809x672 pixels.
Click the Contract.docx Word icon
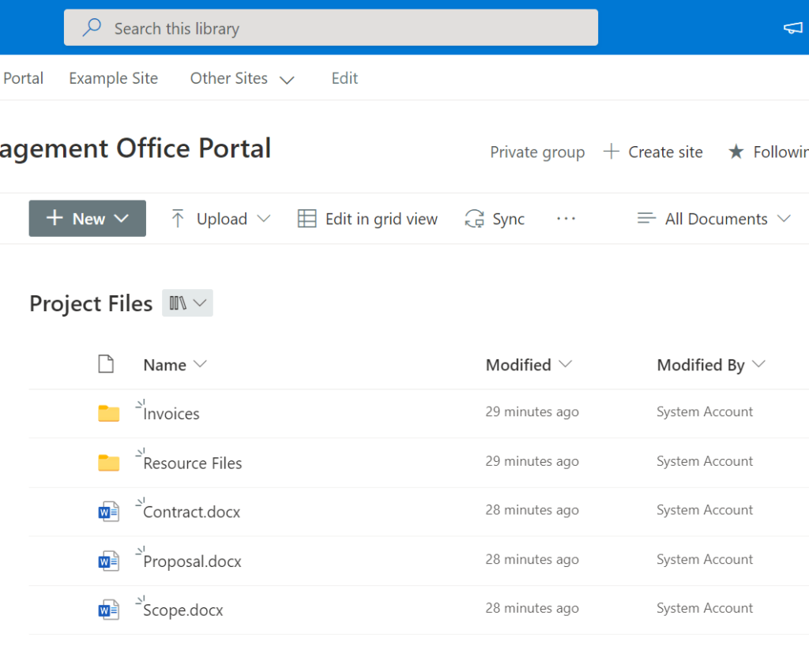tap(108, 512)
